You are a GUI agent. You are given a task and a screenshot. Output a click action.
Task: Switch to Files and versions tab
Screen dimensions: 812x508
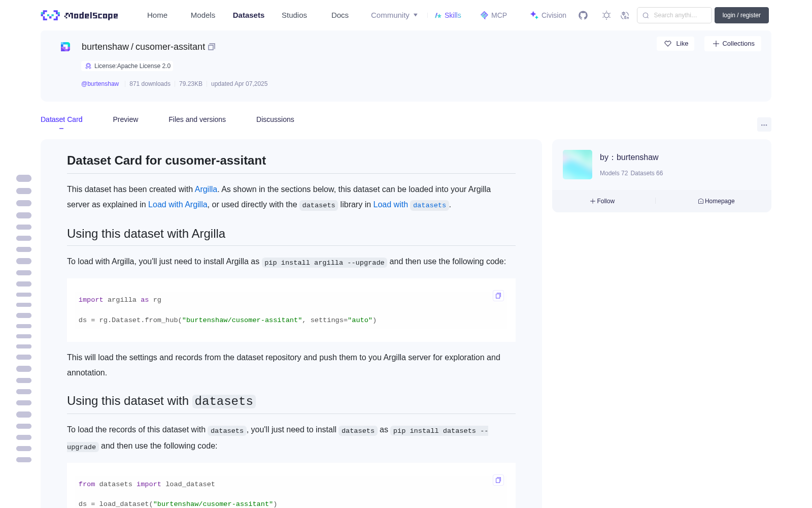(x=197, y=119)
